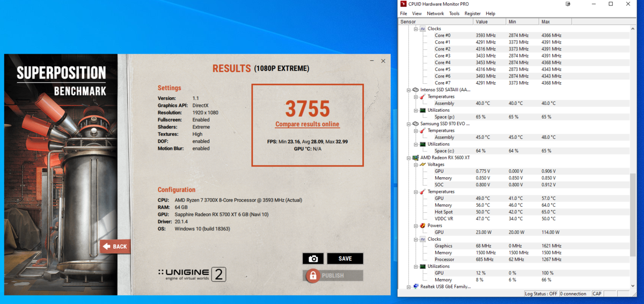Click the Powers flame icon
Viewport: 644px width, 304px height.
coord(423,226)
